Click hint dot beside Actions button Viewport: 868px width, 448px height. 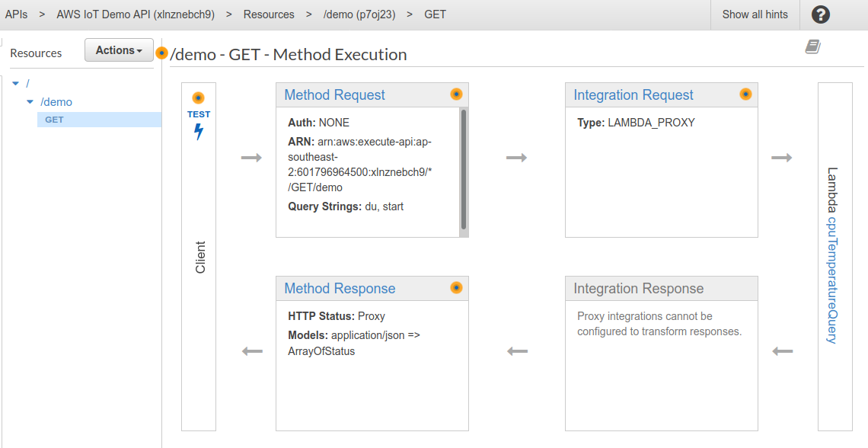coord(161,53)
